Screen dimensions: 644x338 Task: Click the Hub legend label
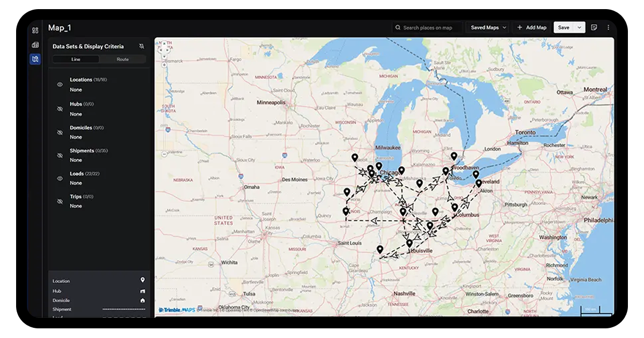[x=56, y=291]
